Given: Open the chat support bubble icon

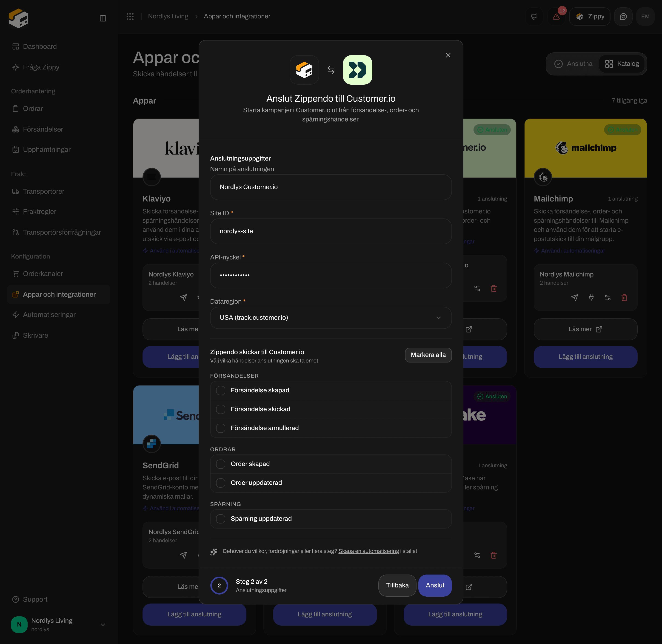Looking at the screenshot, I should (623, 17).
